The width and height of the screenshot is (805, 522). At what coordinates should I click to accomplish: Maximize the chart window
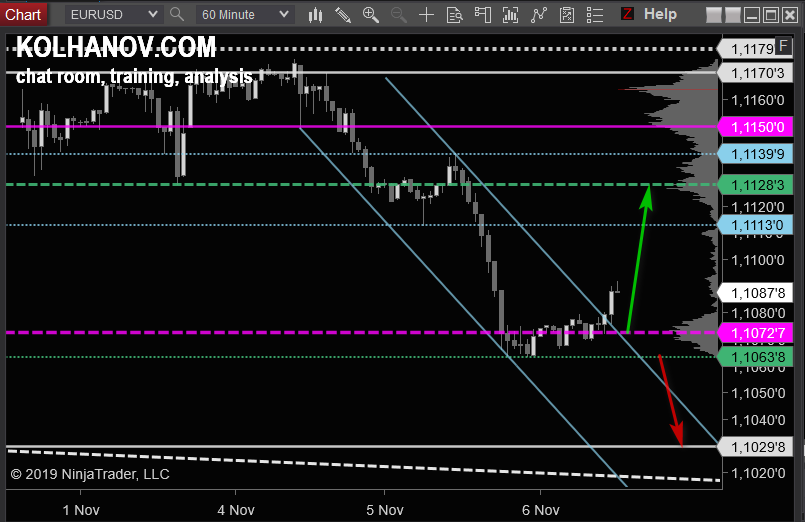(x=771, y=15)
